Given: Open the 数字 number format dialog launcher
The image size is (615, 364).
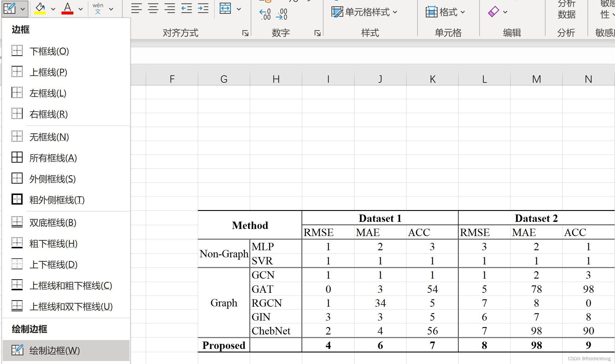Looking at the screenshot, I should click(317, 33).
